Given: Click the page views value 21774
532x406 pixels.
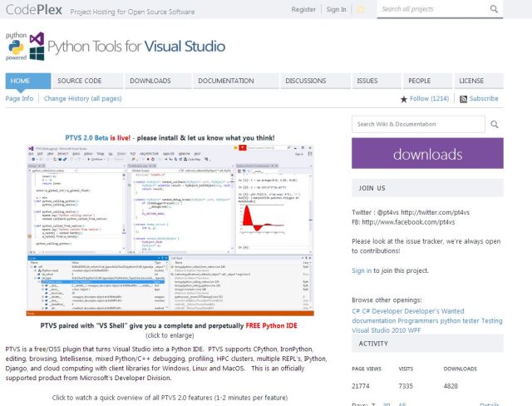Looking at the screenshot, I should coord(360,386).
